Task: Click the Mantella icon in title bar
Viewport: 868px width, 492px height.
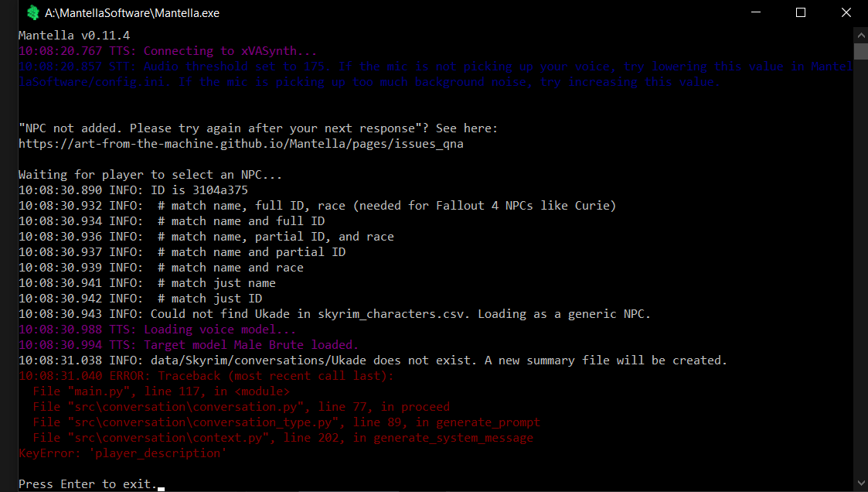Action: (33, 12)
